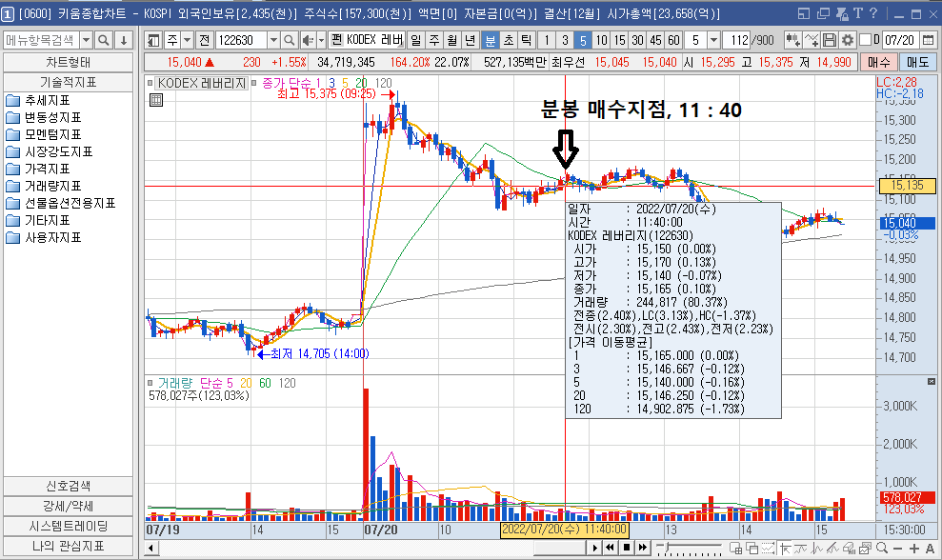Click the bottom toolbar magnifier zoom icon

point(882,548)
